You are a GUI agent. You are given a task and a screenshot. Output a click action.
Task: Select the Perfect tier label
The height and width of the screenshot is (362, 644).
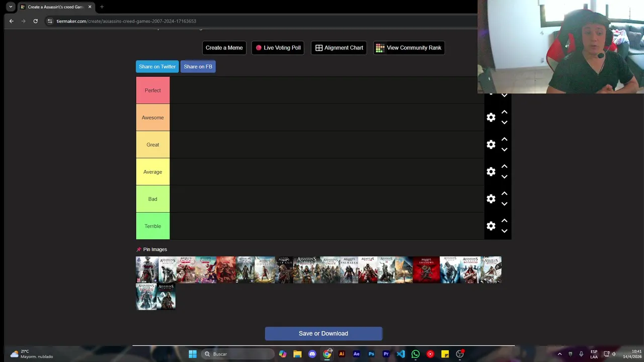coord(153,90)
